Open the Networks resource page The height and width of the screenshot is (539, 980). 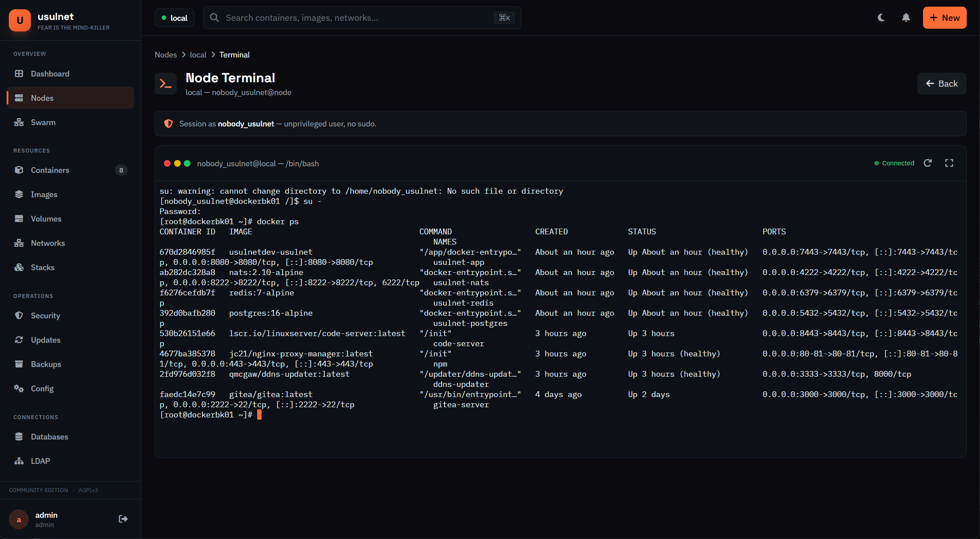[47, 243]
